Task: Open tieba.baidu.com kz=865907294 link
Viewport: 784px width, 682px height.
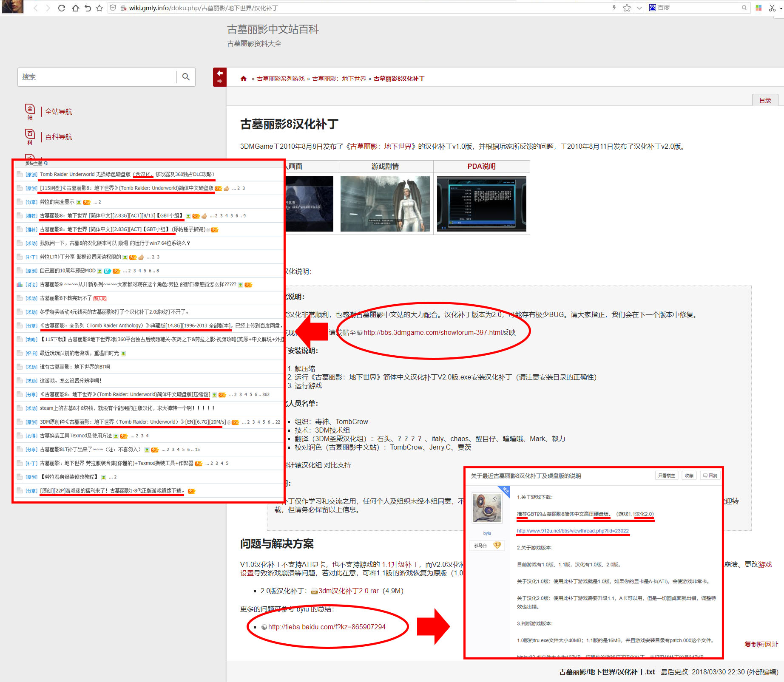Action: click(327, 627)
